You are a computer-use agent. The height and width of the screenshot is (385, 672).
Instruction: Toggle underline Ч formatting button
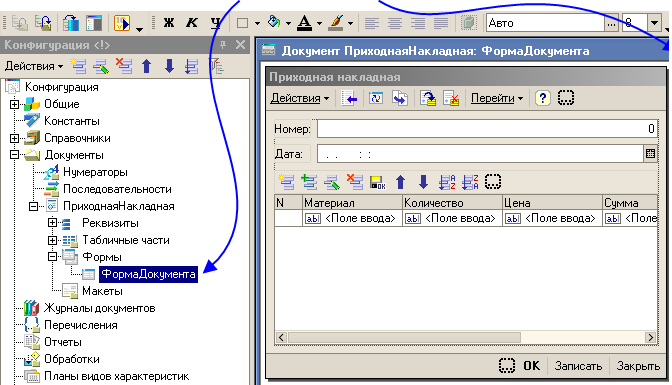pyautogui.click(x=216, y=23)
